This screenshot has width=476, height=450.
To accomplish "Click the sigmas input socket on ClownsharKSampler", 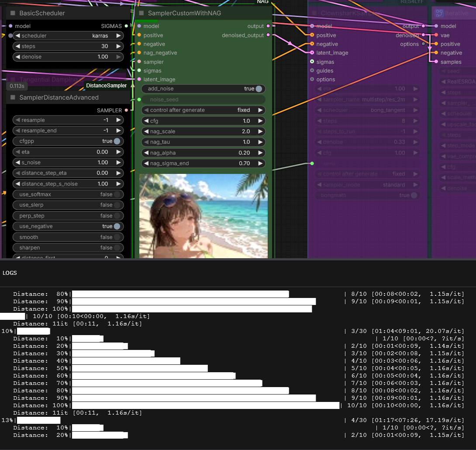I will pos(312,62).
